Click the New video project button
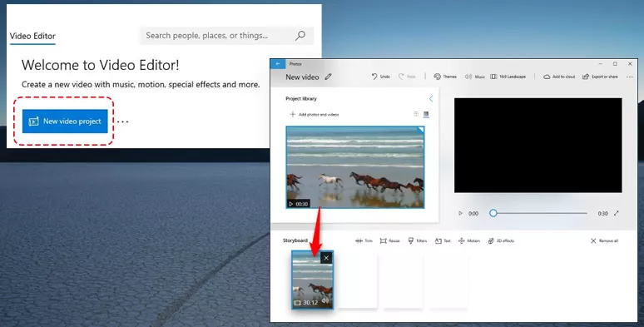The width and height of the screenshot is (644, 327). 65,121
